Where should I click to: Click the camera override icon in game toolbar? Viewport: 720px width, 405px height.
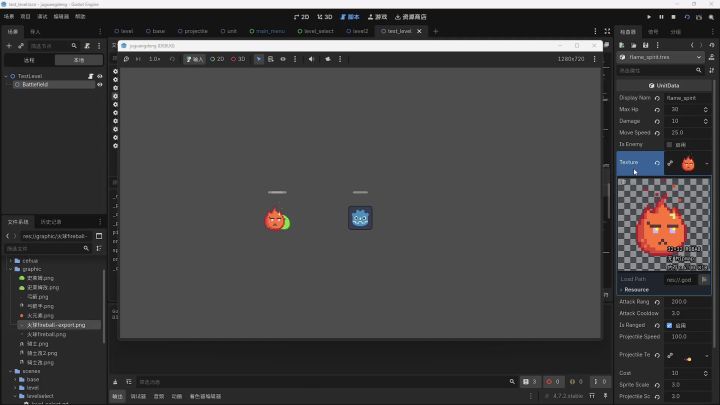(x=328, y=59)
